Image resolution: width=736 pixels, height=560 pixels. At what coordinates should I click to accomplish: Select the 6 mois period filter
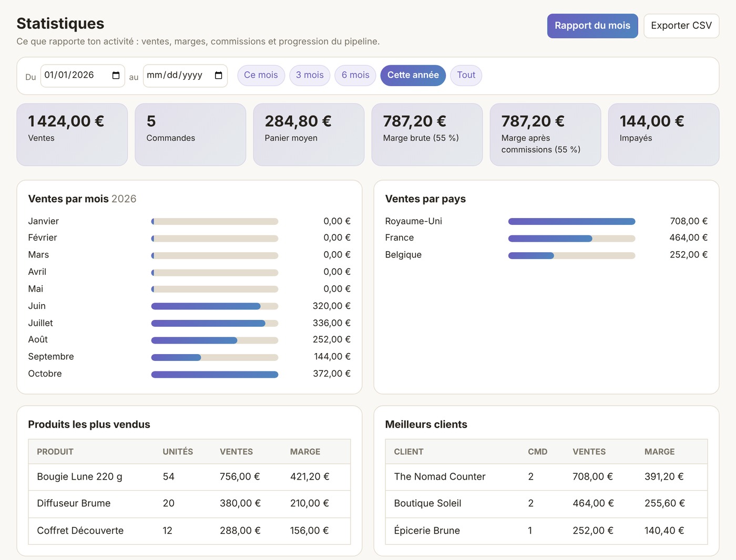(355, 75)
